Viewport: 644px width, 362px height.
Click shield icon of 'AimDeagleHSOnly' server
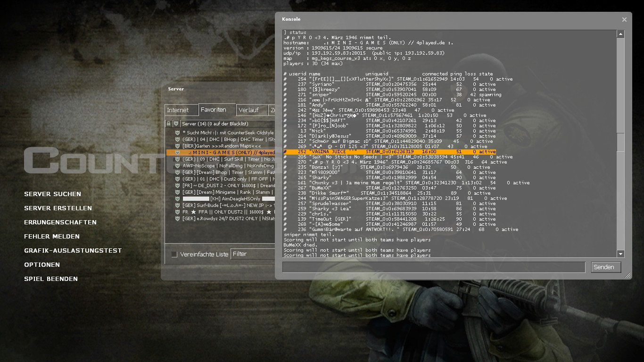coord(178,199)
